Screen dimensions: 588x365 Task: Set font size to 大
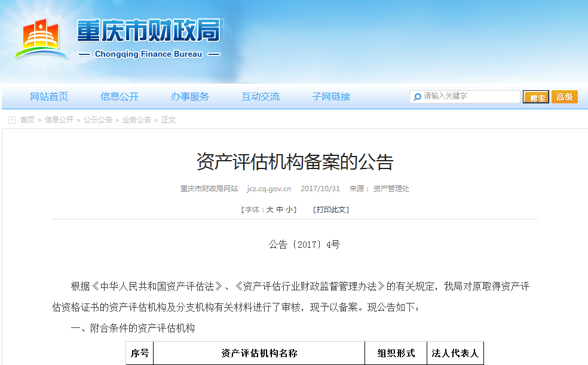(269, 210)
